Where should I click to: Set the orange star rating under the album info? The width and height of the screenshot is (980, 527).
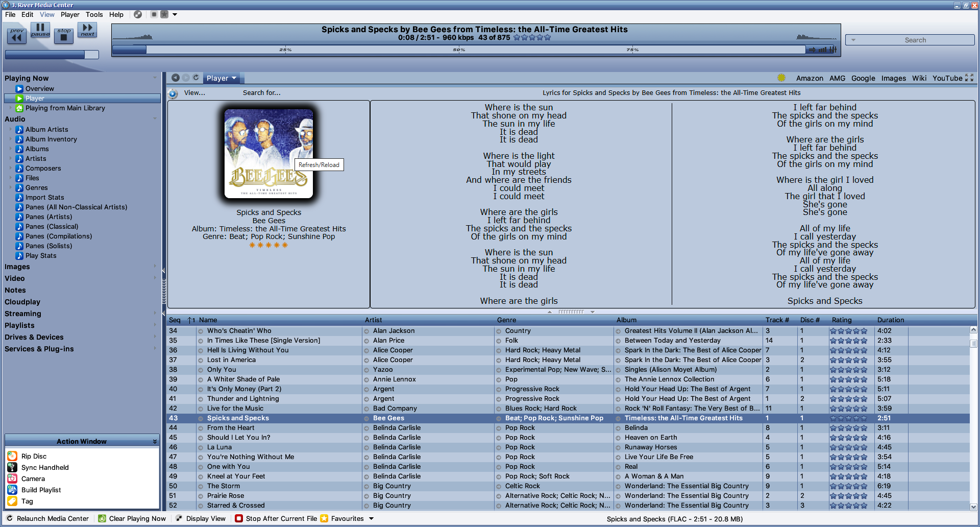(268, 245)
